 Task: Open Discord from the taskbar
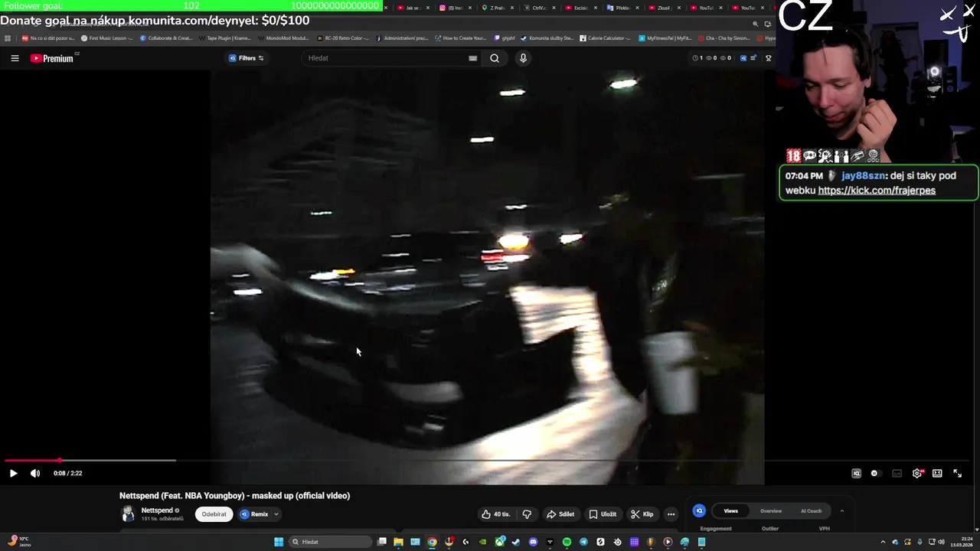click(x=533, y=542)
